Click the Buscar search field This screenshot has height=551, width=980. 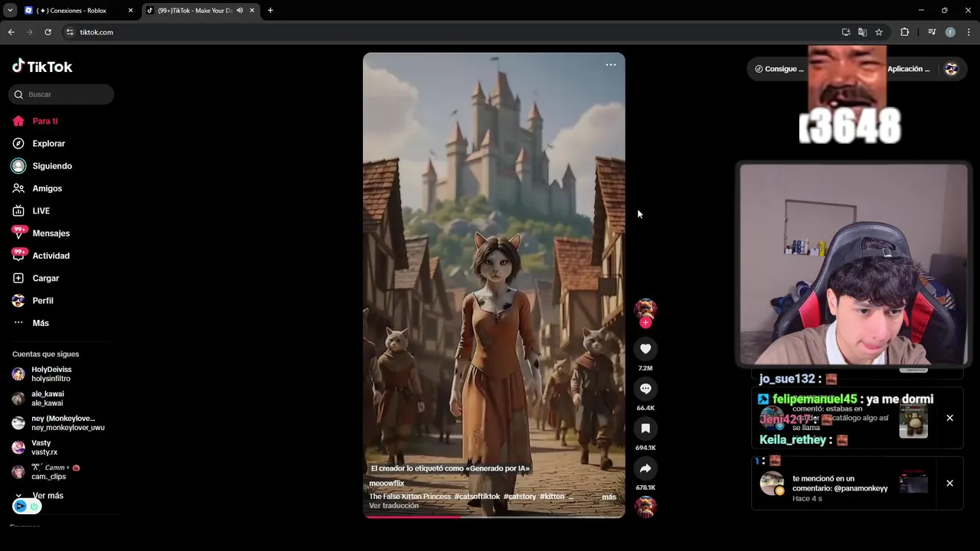tap(61, 94)
